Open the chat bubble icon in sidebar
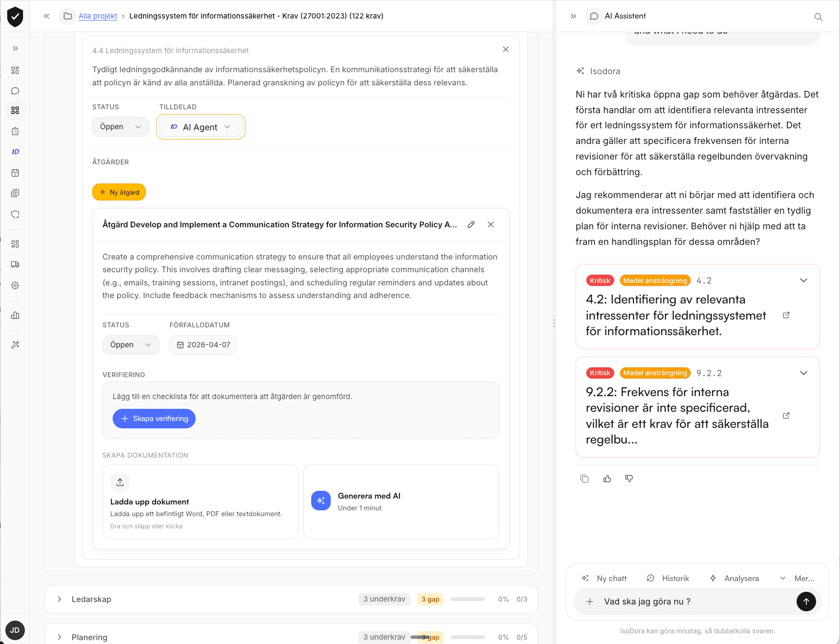The width and height of the screenshot is (840, 644). [x=15, y=90]
